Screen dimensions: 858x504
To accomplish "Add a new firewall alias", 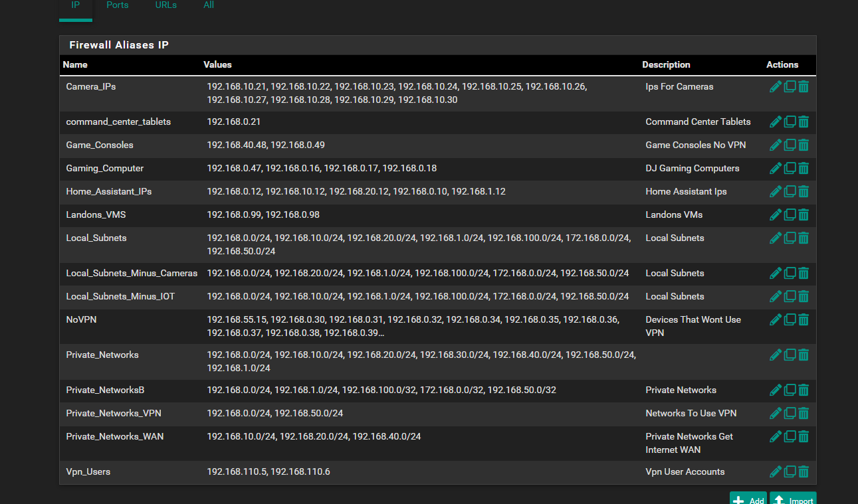I will (x=748, y=499).
